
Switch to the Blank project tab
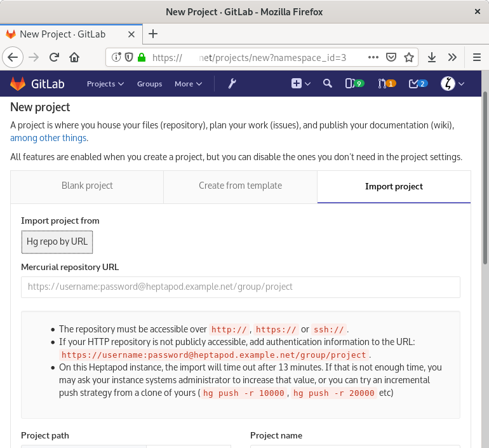[x=87, y=187]
